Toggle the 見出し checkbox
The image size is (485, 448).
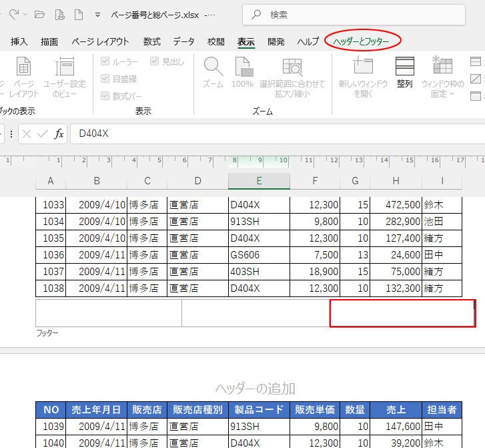point(154,61)
